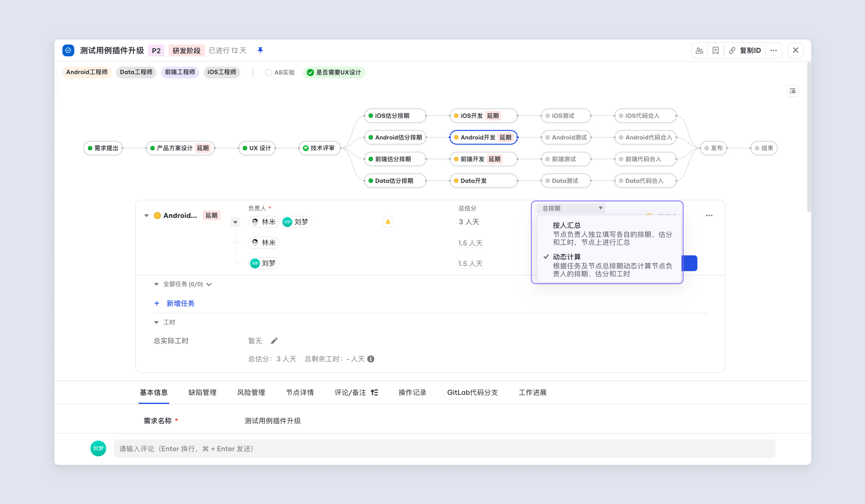
Task: Click the 需求名称 value field
Action: (x=273, y=421)
